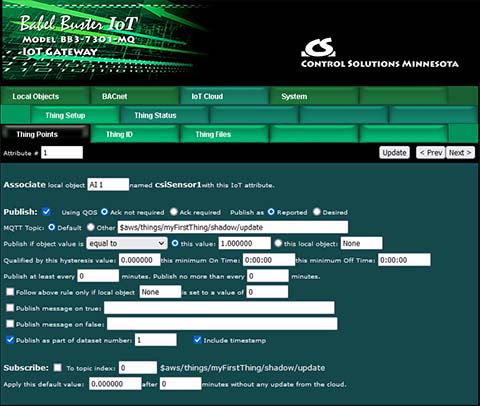Edit the minimum On Time field
The height and width of the screenshot is (406, 480).
point(269,260)
